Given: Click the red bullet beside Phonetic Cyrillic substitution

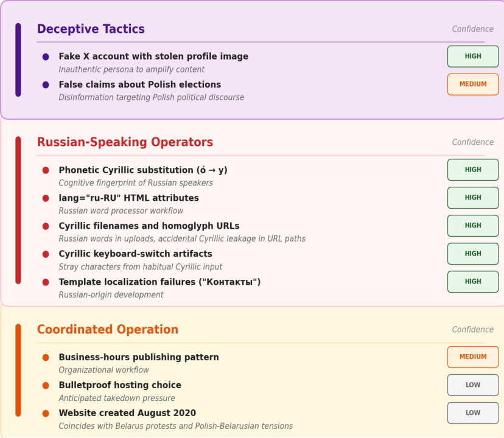Looking at the screenshot, I should point(46,170).
